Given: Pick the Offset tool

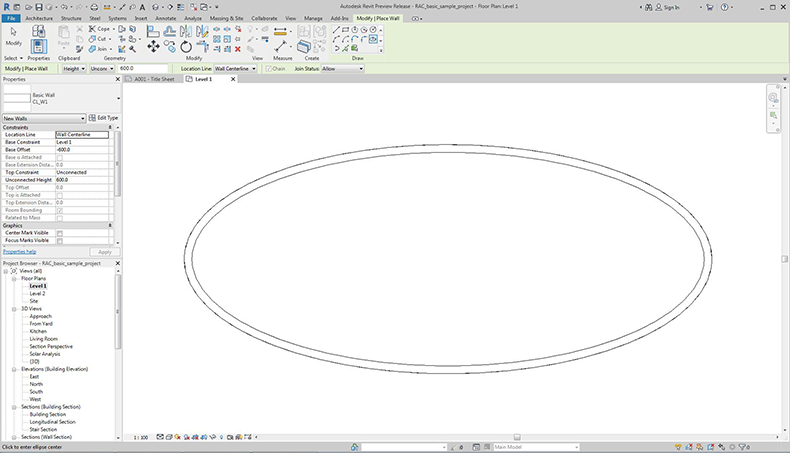Looking at the screenshot, I should coord(170,32).
